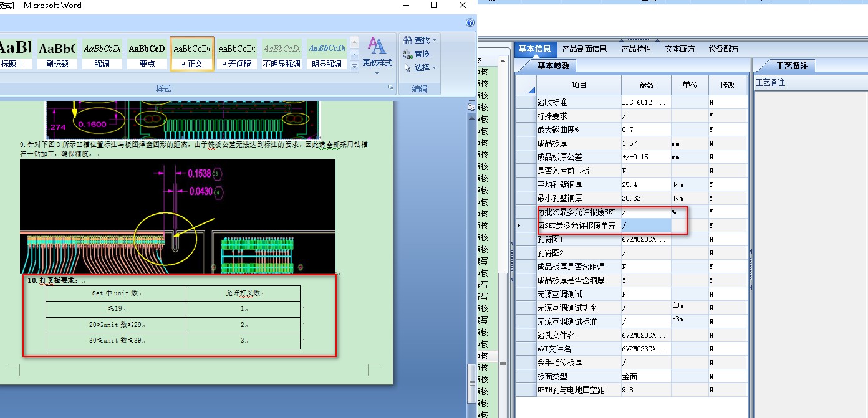Switch to the 基本信息 tab

click(535, 49)
